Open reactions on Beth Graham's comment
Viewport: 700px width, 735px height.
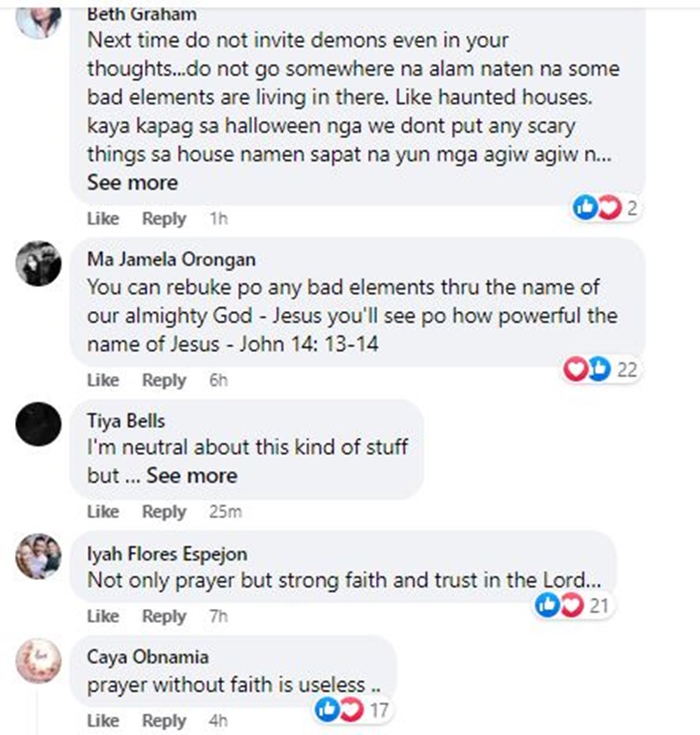tap(606, 207)
